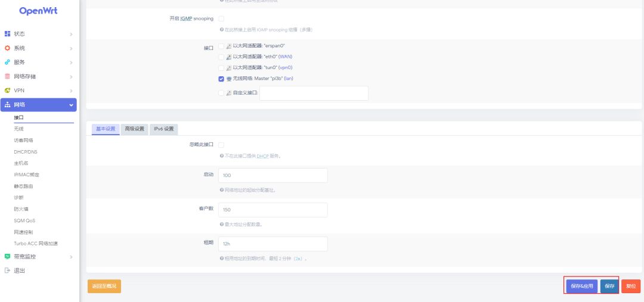644x302 pixels.
Task: Open the 接口 submenu item
Action: (x=19, y=117)
